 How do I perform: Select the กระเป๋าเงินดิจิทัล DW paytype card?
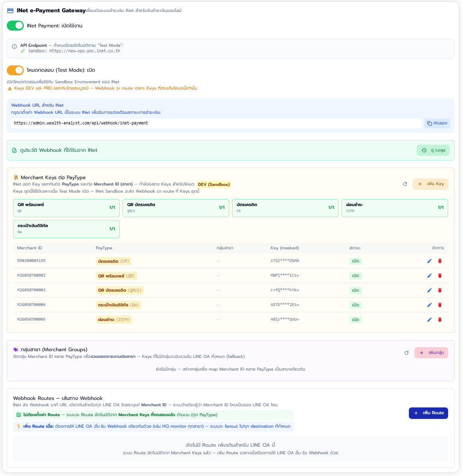coord(66,229)
